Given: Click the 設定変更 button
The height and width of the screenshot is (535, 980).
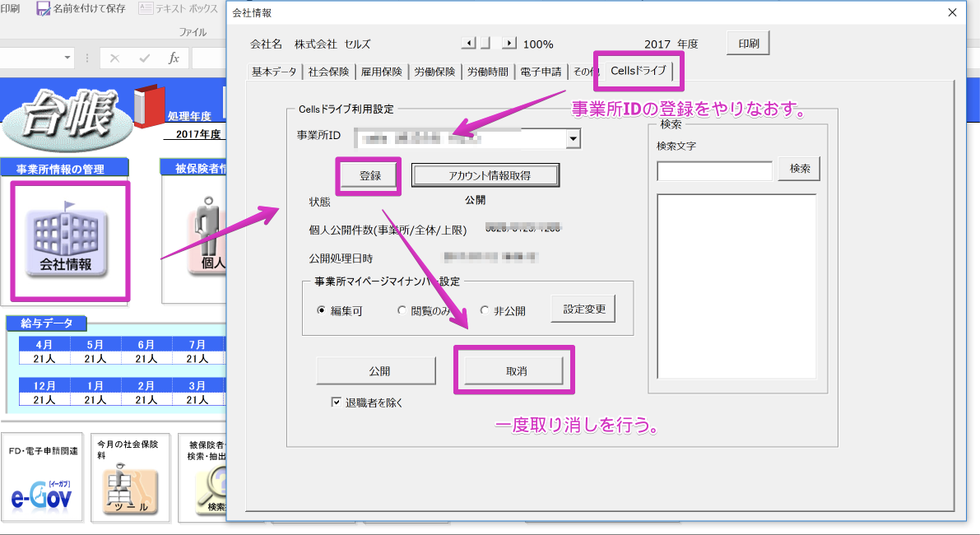Looking at the screenshot, I should [x=583, y=309].
